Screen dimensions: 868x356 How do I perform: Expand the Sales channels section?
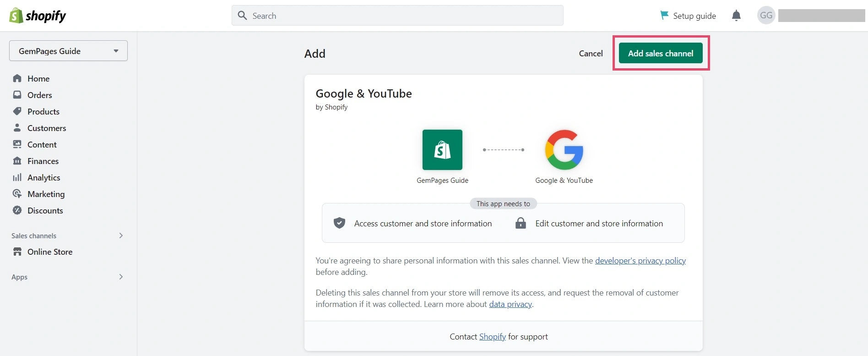121,236
